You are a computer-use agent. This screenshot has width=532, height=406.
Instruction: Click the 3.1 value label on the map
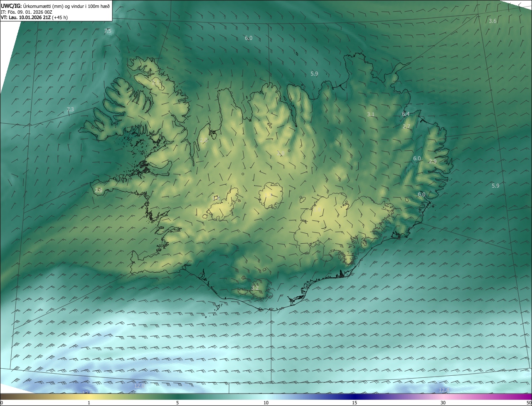click(x=371, y=114)
